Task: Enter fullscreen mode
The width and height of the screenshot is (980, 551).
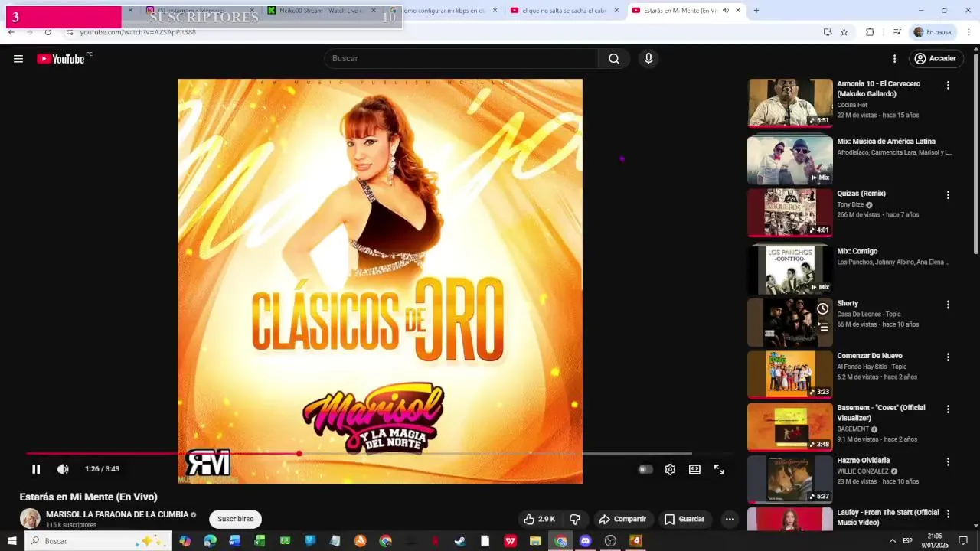Action: [x=719, y=470]
